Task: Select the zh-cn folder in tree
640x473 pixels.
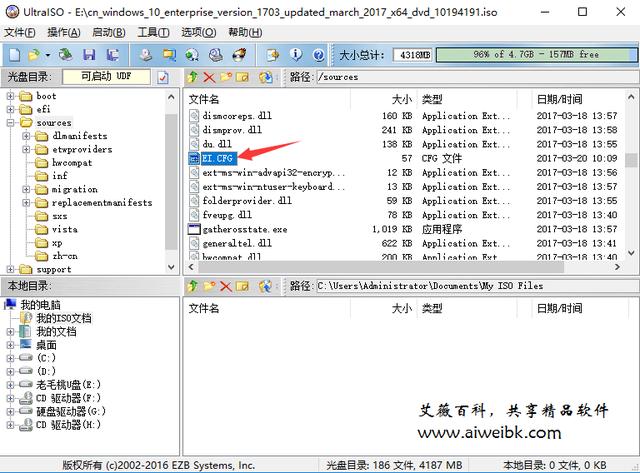Action: pyautogui.click(x=65, y=256)
